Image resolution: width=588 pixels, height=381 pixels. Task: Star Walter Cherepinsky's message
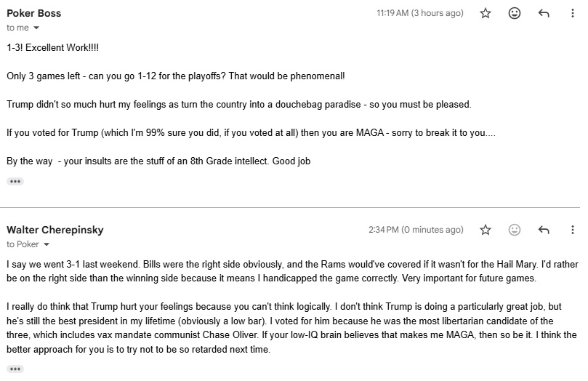coord(486,230)
